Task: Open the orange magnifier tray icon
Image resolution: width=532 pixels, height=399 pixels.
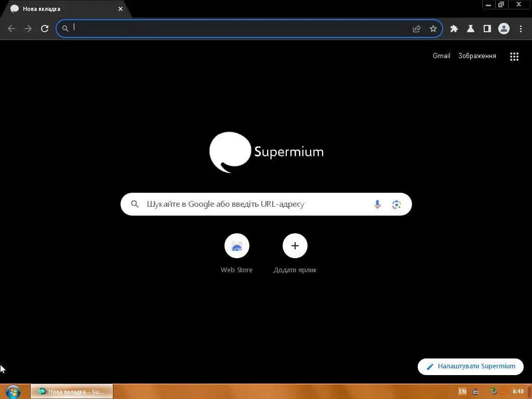Action: point(503,392)
